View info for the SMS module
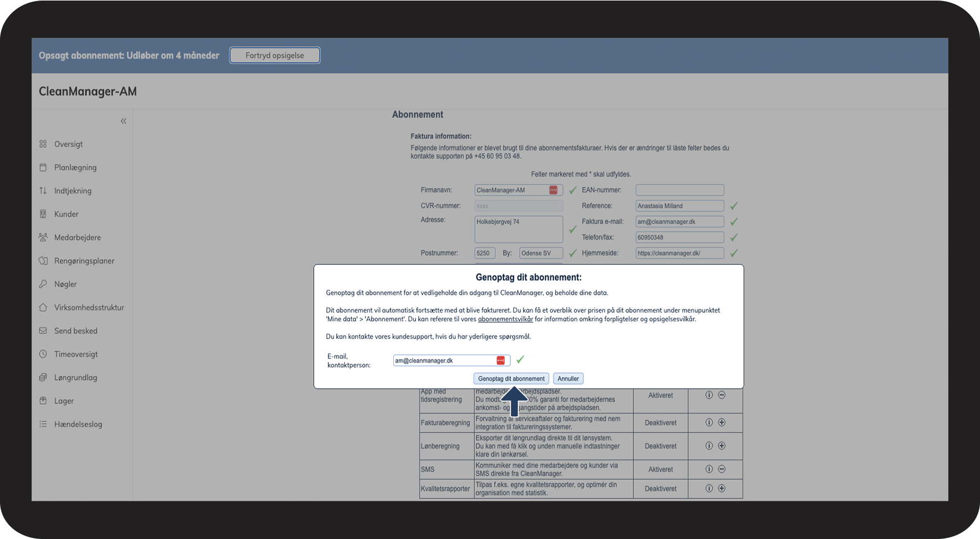 (x=709, y=469)
